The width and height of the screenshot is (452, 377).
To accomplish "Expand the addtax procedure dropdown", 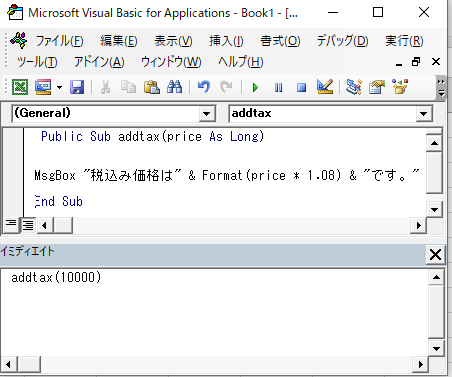I will coord(423,114).
